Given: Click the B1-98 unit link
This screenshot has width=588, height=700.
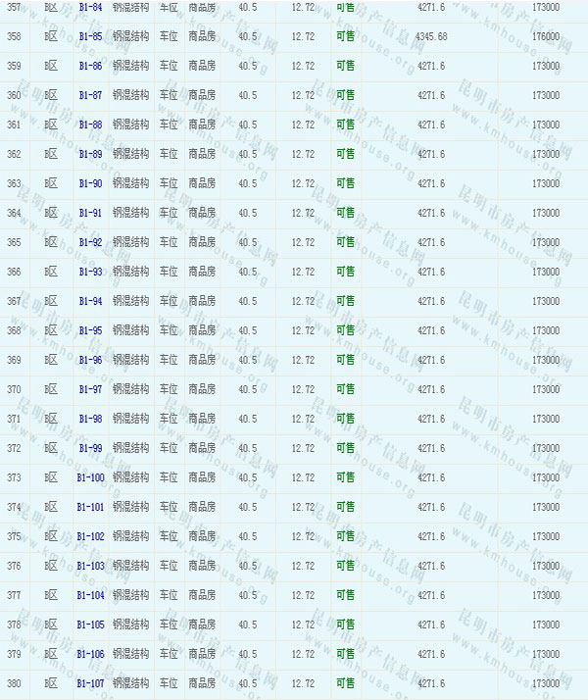Looking at the screenshot, I should [90, 419].
